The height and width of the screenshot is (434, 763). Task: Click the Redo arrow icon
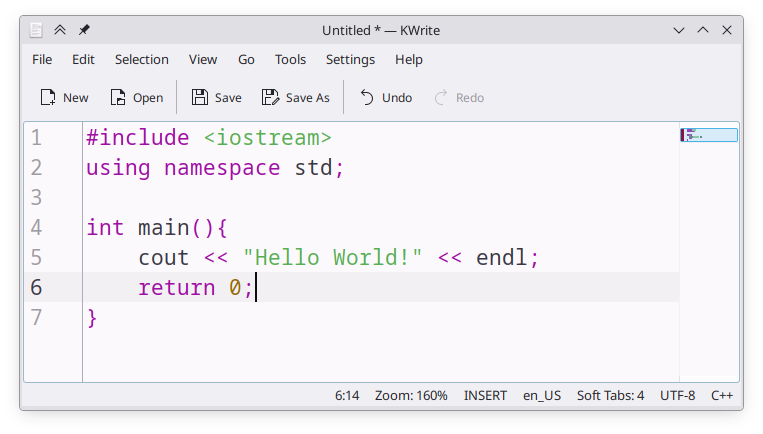(441, 98)
